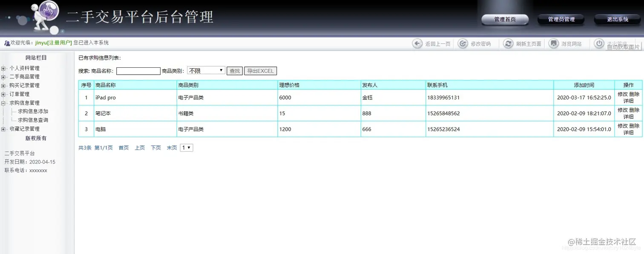Click the 修改密码 change-password icon
This screenshot has width=644, height=254.
click(x=463, y=43)
